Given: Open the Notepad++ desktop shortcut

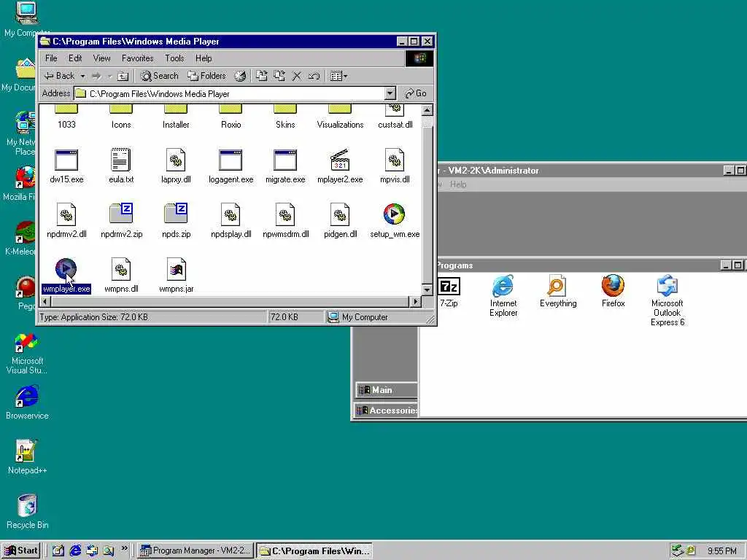Looking at the screenshot, I should pos(27,457).
